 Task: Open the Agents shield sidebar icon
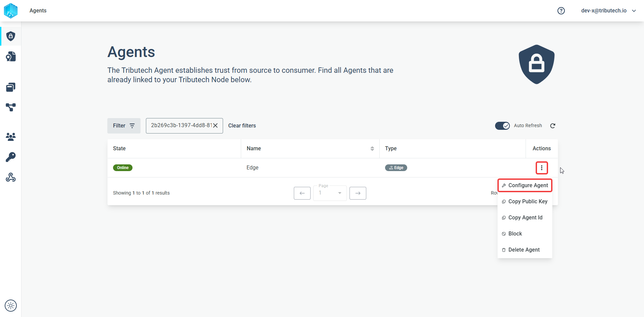[11, 36]
